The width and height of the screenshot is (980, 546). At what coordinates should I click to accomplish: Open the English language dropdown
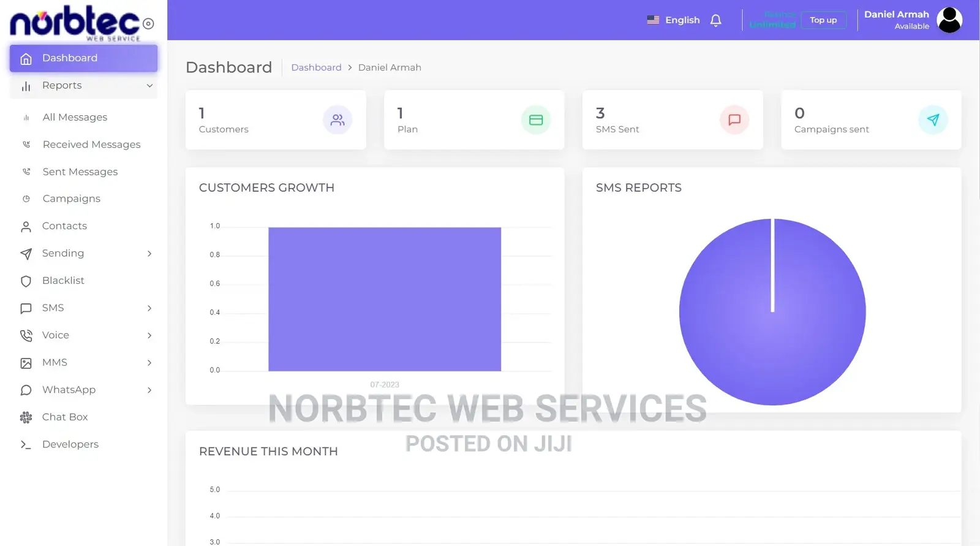tap(674, 20)
